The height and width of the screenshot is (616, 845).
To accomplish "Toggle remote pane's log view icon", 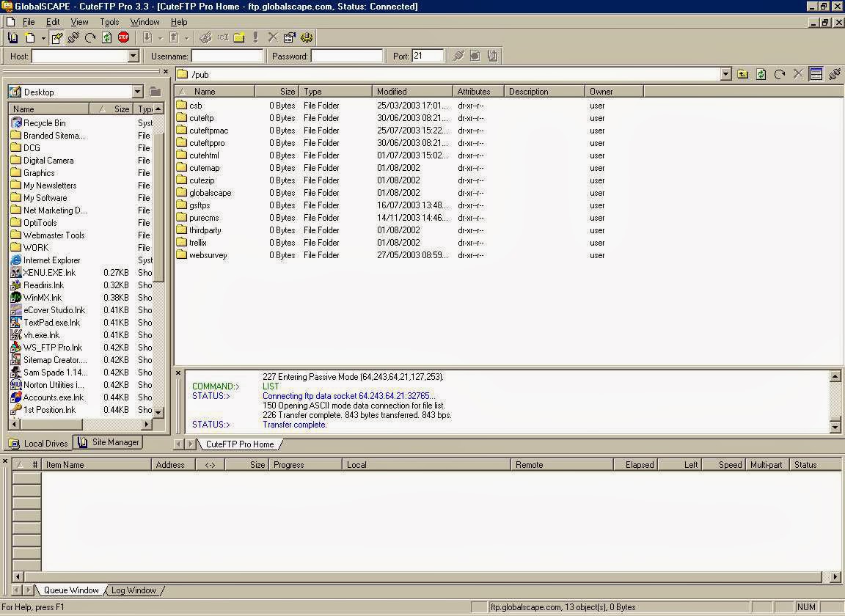I will [816, 74].
